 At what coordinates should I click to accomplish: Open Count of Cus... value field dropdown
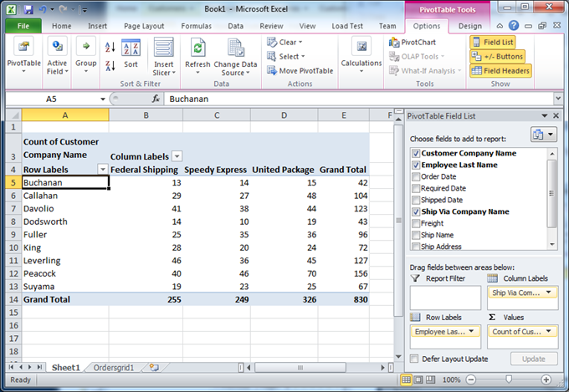[548, 331]
